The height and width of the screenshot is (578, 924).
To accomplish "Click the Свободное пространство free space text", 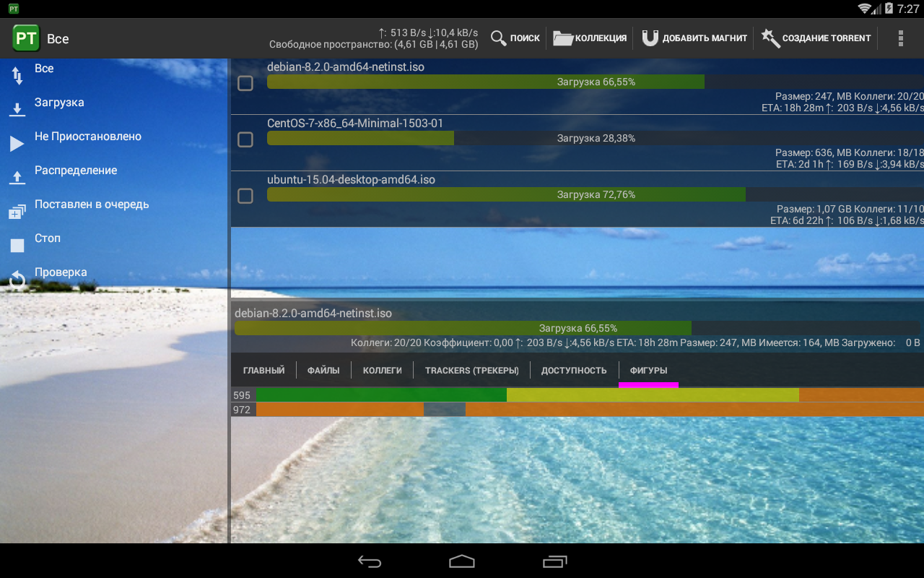I will click(x=373, y=44).
